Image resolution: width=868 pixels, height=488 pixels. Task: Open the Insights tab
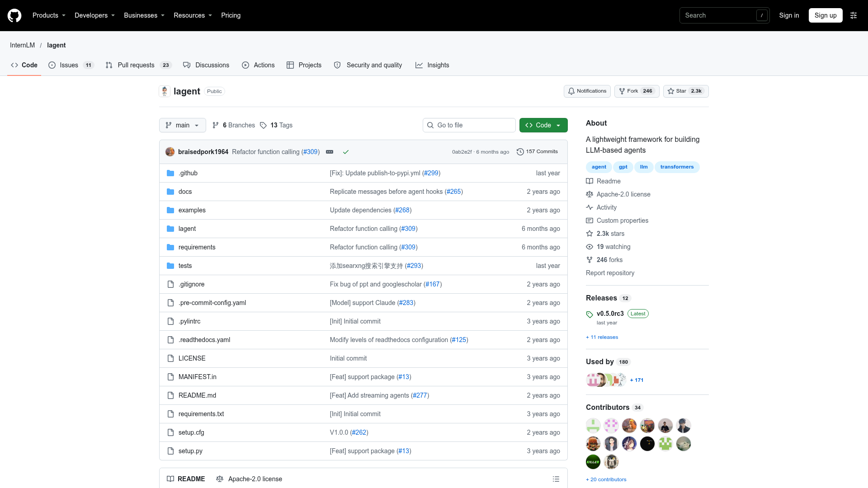[x=432, y=65]
